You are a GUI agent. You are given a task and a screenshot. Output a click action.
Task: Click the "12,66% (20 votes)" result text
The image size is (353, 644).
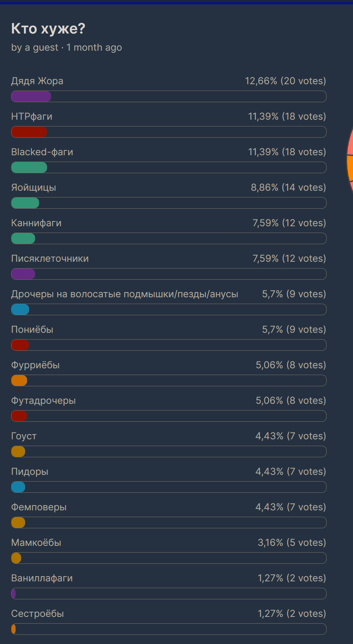pyautogui.click(x=285, y=81)
